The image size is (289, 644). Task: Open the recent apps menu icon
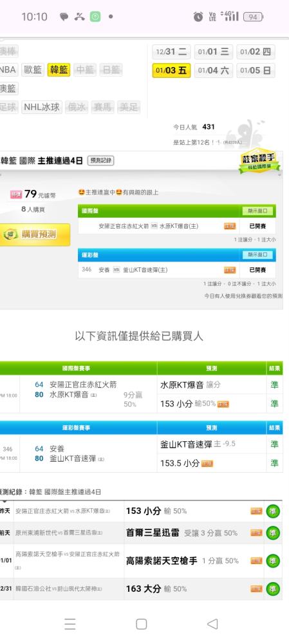[70, 624]
